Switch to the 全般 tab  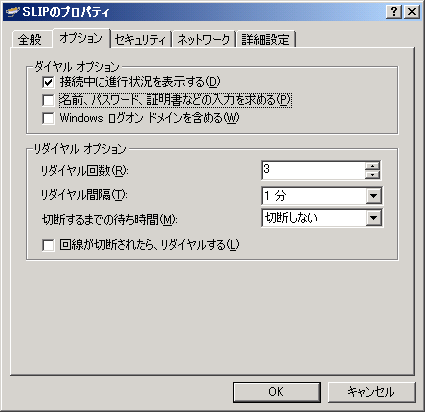(30, 39)
